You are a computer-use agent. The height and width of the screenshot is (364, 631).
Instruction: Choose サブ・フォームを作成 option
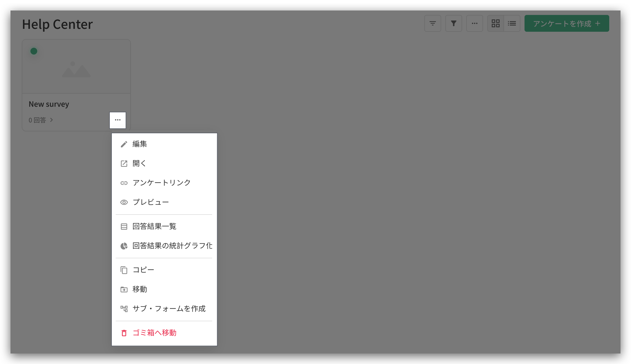pos(164,309)
